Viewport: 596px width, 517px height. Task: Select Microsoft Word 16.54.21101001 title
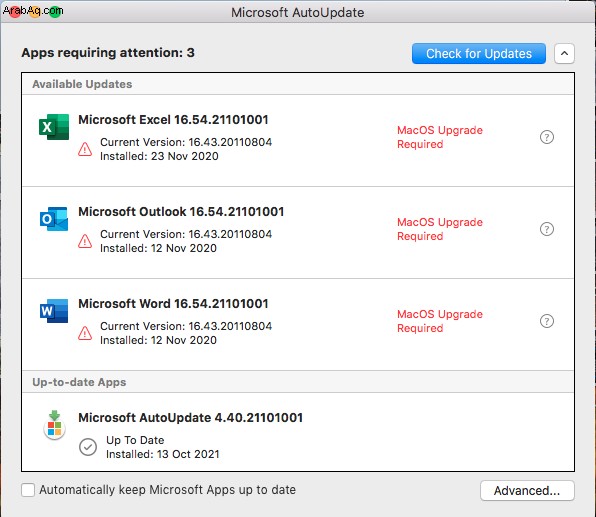tap(173, 304)
